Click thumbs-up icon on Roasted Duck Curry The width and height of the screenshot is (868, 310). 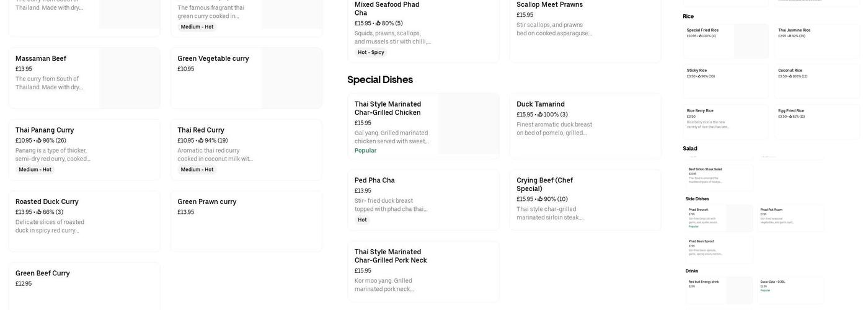coord(39,212)
